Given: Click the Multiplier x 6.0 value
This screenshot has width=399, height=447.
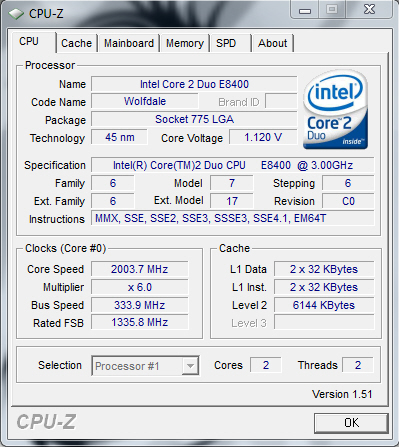Looking at the screenshot, I should (x=140, y=287).
